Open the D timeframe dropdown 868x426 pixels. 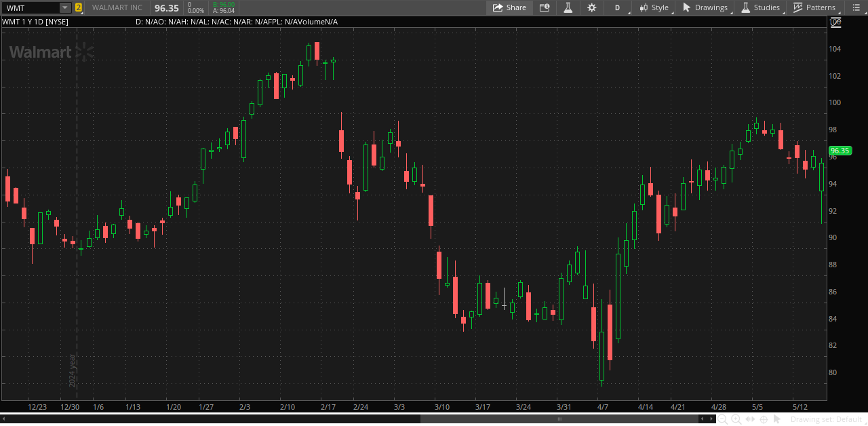pyautogui.click(x=618, y=7)
